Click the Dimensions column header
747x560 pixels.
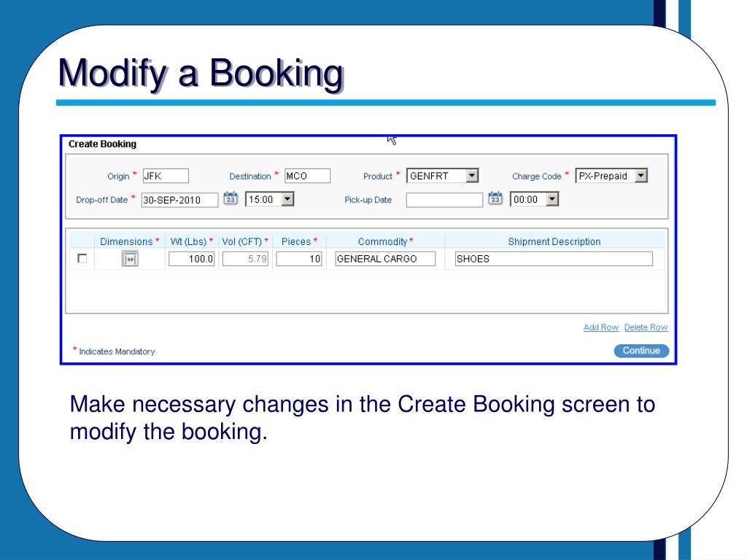click(130, 241)
